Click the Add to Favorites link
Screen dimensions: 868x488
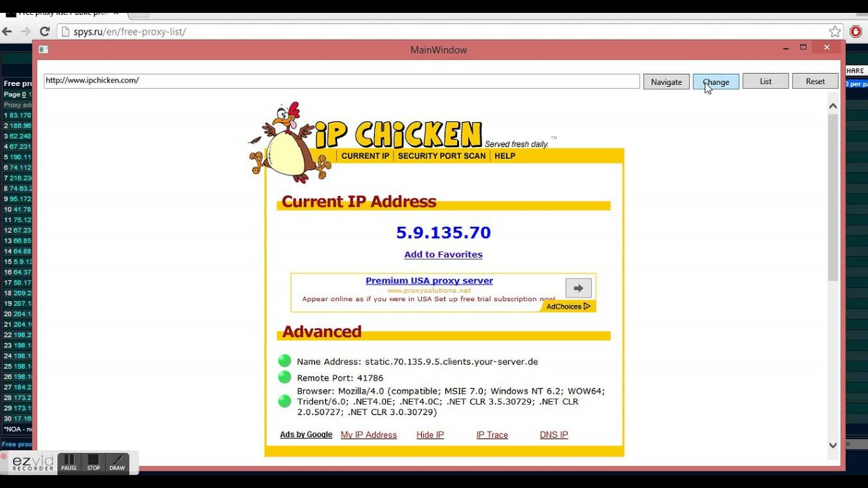point(443,255)
